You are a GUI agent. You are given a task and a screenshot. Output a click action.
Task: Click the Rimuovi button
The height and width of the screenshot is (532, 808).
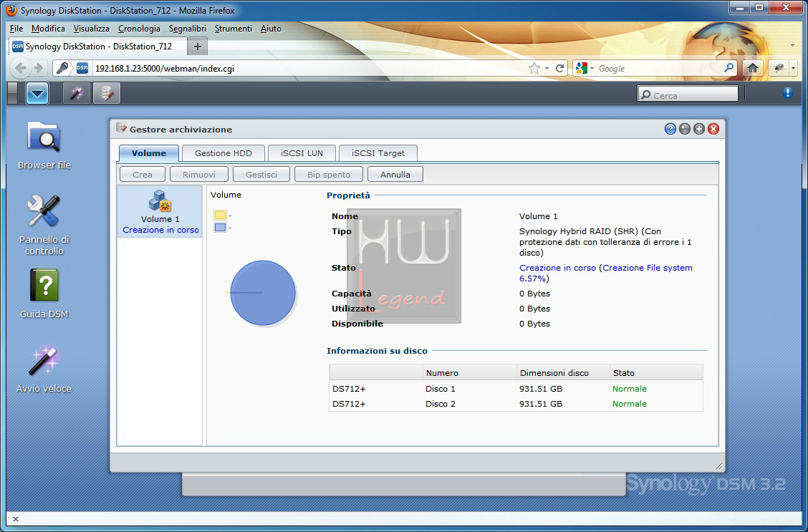coord(199,175)
